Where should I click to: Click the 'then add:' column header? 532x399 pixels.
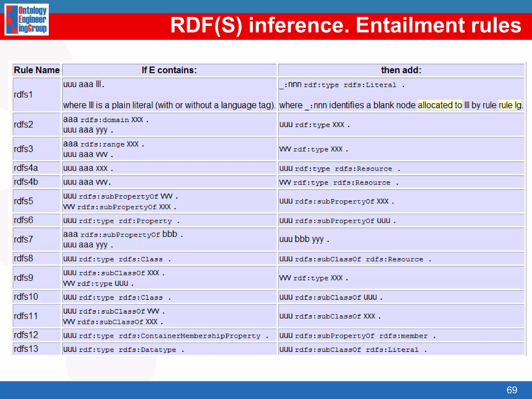(x=401, y=70)
